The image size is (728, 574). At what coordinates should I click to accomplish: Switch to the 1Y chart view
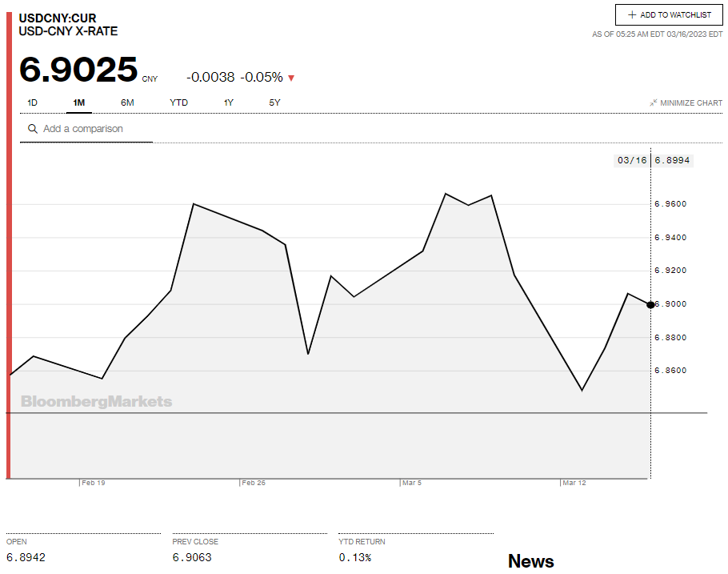[x=229, y=102]
